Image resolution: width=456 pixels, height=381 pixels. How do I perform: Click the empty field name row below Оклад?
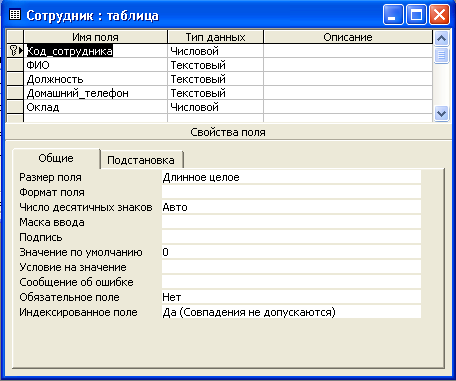pyautogui.click(x=96, y=118)
